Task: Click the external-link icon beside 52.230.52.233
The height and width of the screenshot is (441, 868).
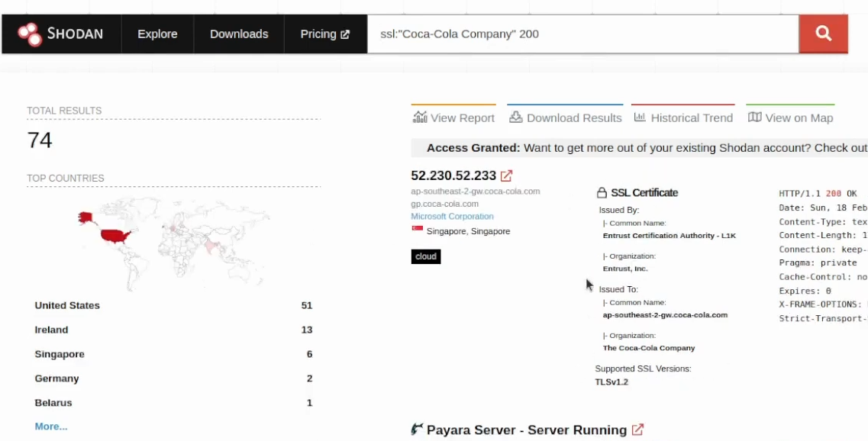Action: click(x=507, y=175)
